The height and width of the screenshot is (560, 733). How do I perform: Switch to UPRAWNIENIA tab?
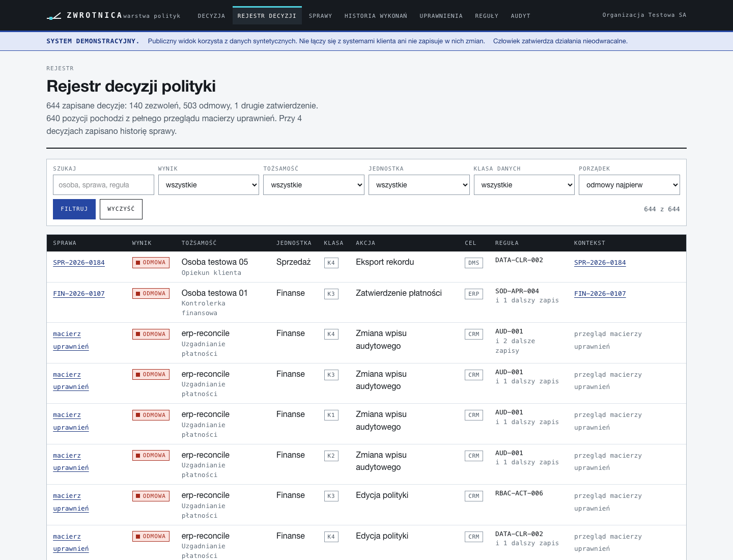coord(441,16)
